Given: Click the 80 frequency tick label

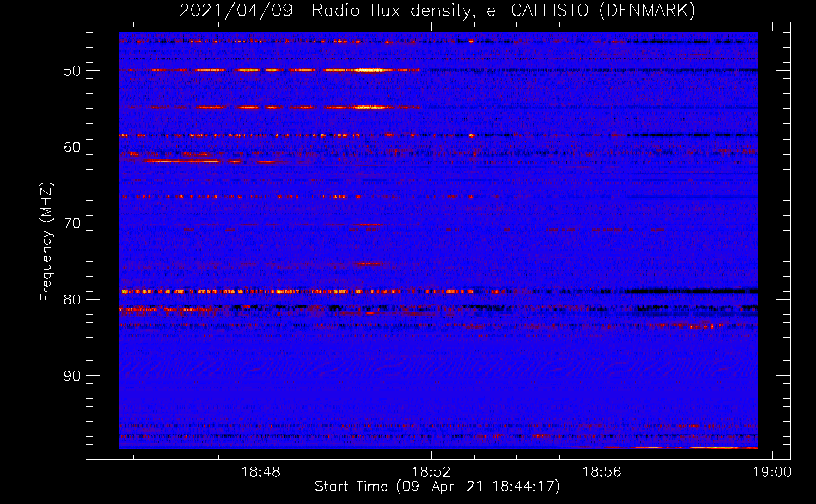Looking at the screenshot, I should click(72, 300).
